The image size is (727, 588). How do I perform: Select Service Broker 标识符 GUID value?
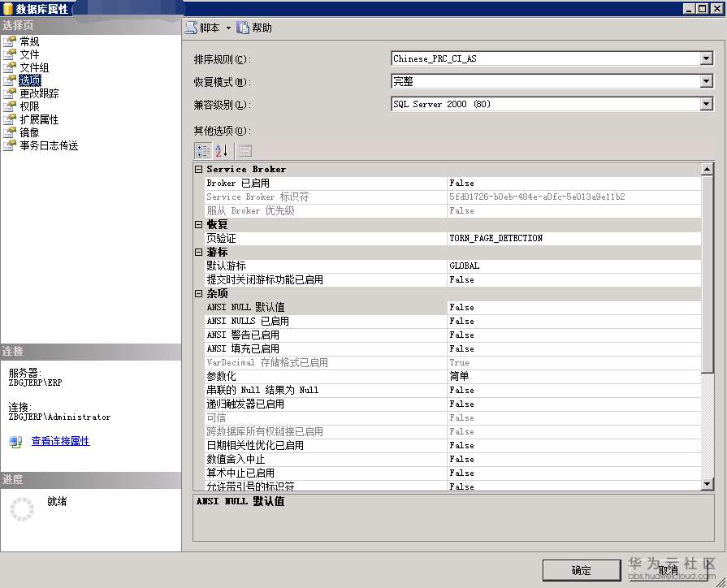pos(574,197)
